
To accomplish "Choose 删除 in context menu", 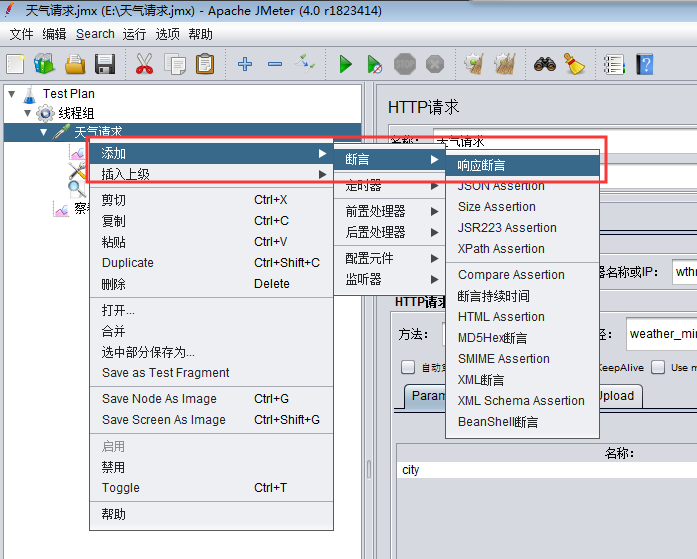I will tap(211, 283).
